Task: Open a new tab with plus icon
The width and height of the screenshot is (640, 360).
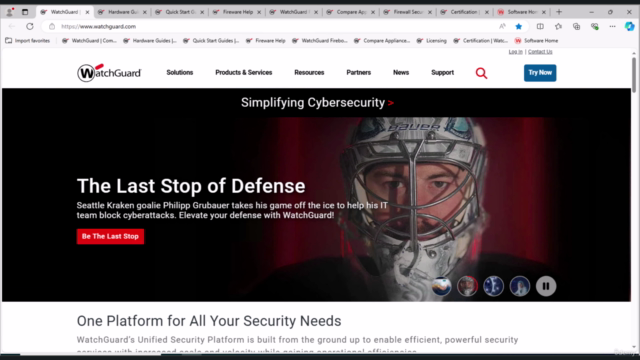Action: tap(559, 12)
